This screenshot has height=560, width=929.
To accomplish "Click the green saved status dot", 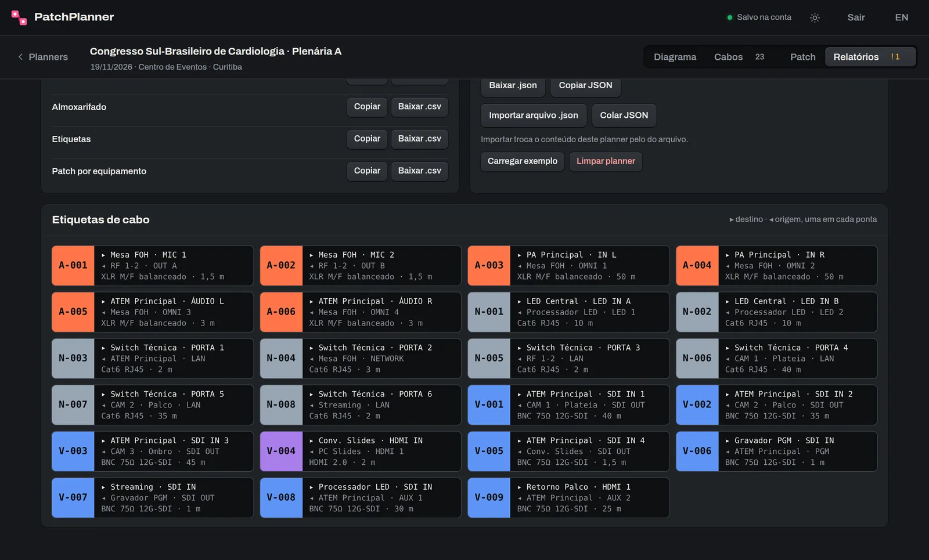I will [730, 17].
